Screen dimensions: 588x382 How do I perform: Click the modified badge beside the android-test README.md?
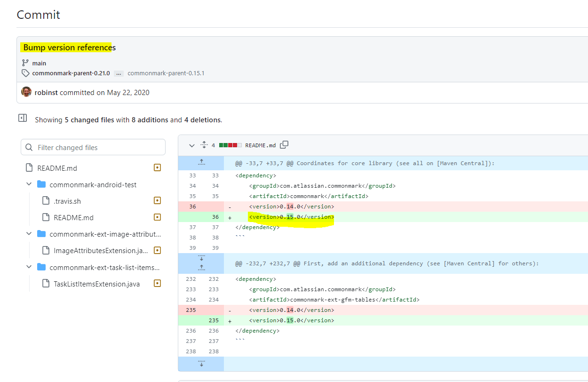pyautogui.click(x=158, y=217)
